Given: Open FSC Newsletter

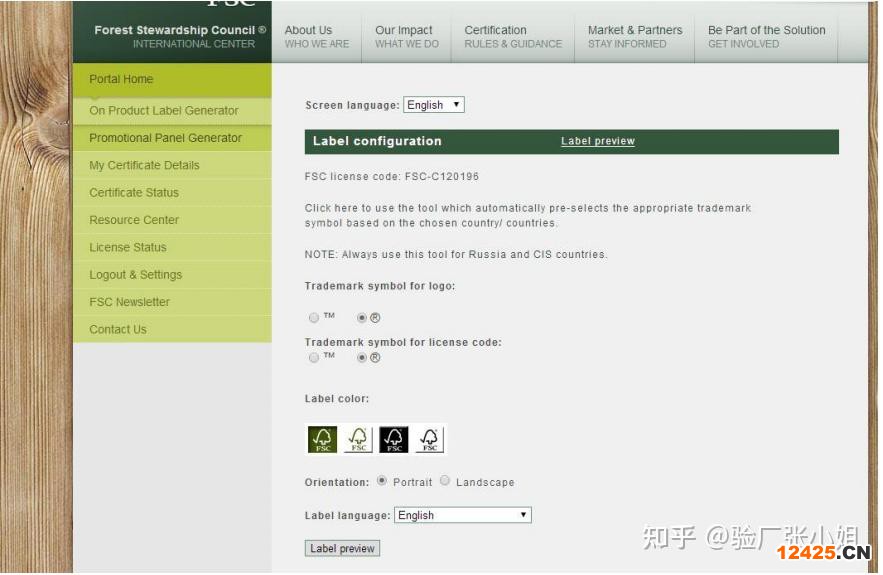Looking at the screenshot, I should (173, 303).
